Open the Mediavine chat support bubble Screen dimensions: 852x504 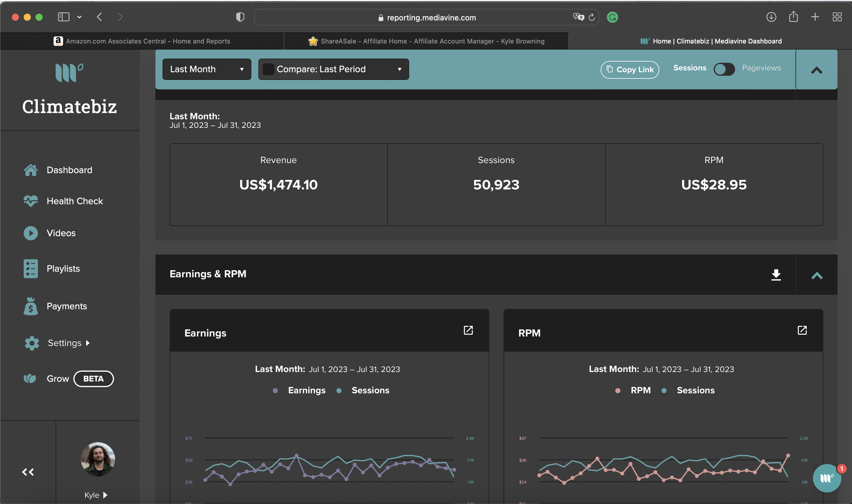[x=827, y=478]
